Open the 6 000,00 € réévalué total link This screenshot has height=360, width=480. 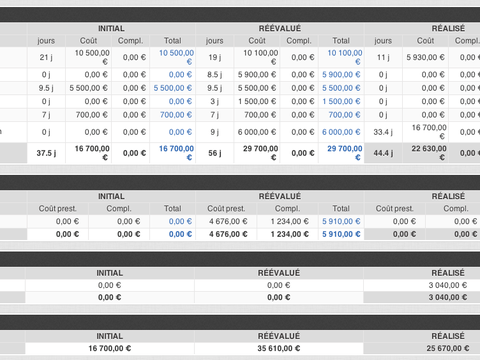(341, 132)
